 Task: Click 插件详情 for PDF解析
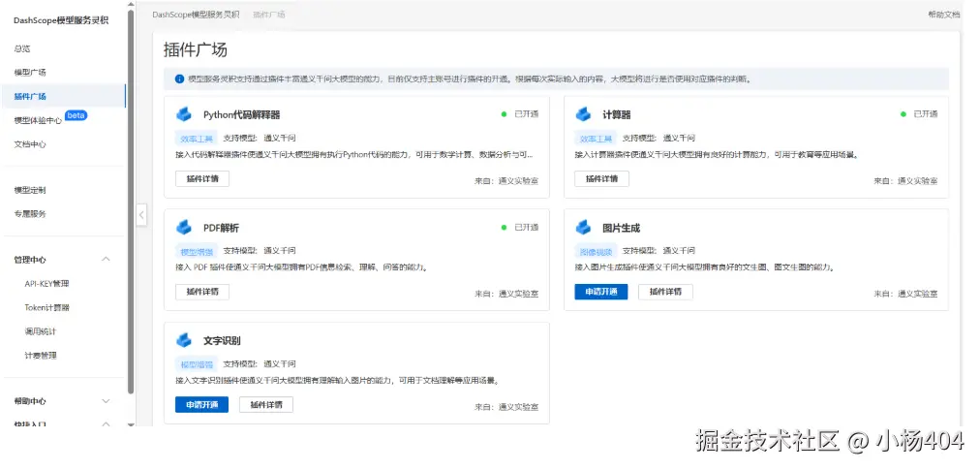point(202,292)
